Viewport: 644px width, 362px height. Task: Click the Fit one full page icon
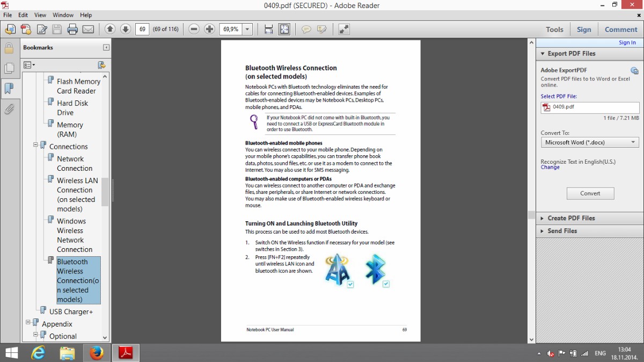click(x=284, y=30)
